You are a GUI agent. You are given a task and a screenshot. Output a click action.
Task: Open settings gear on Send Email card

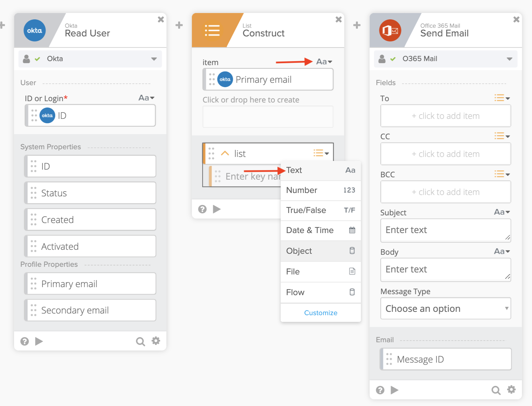pyautogui.click(x=511, y=389)
